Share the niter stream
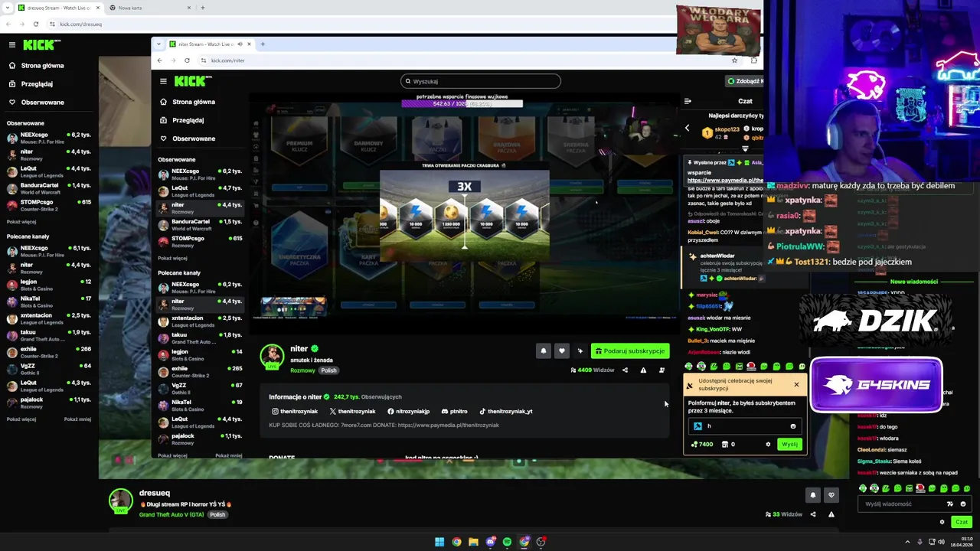The width and height of the screenshot is (980, 551). pos(625,370)
